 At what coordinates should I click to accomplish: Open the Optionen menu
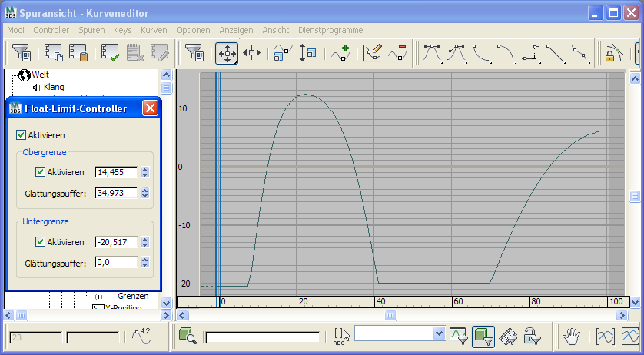(x=193, y=30)
